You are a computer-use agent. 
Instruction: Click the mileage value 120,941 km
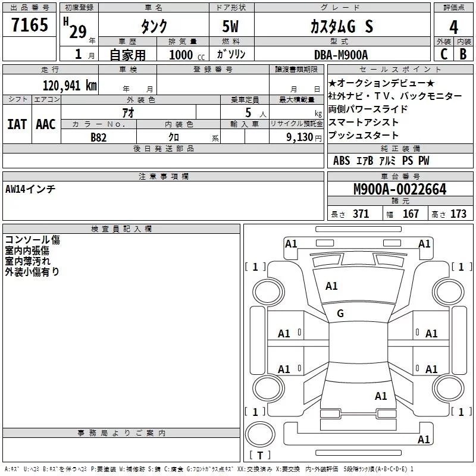(69, 85)
